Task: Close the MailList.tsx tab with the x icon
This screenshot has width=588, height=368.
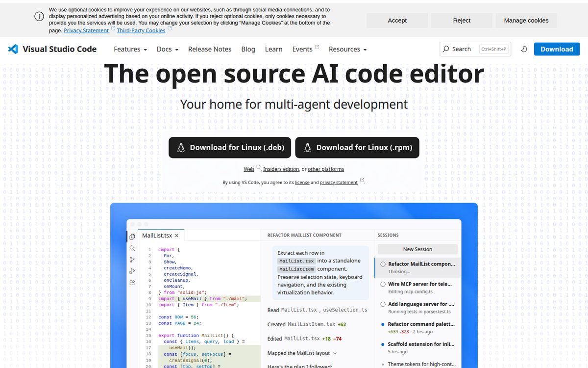Action: coord(177,236)
